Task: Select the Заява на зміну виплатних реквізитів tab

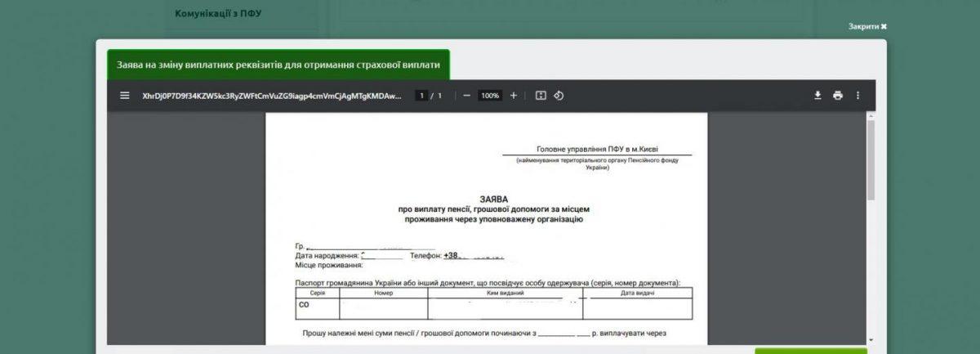Action: click(278, 65)
